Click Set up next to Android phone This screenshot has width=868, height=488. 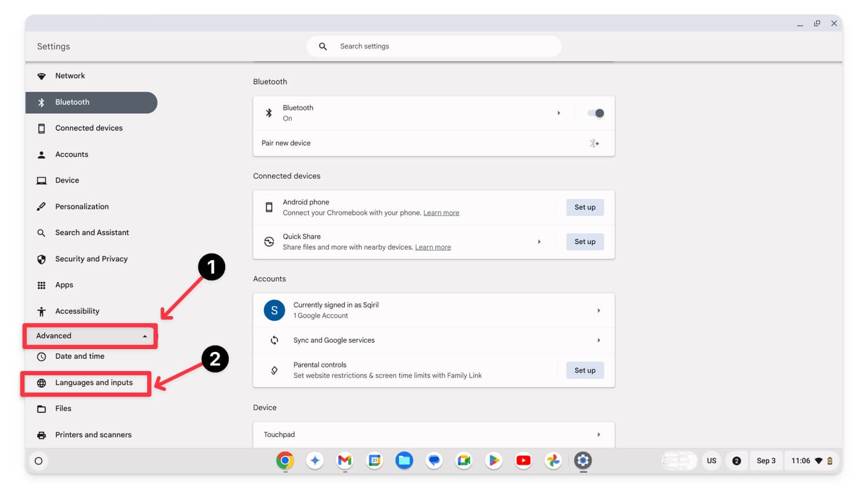tap(585, 207)
